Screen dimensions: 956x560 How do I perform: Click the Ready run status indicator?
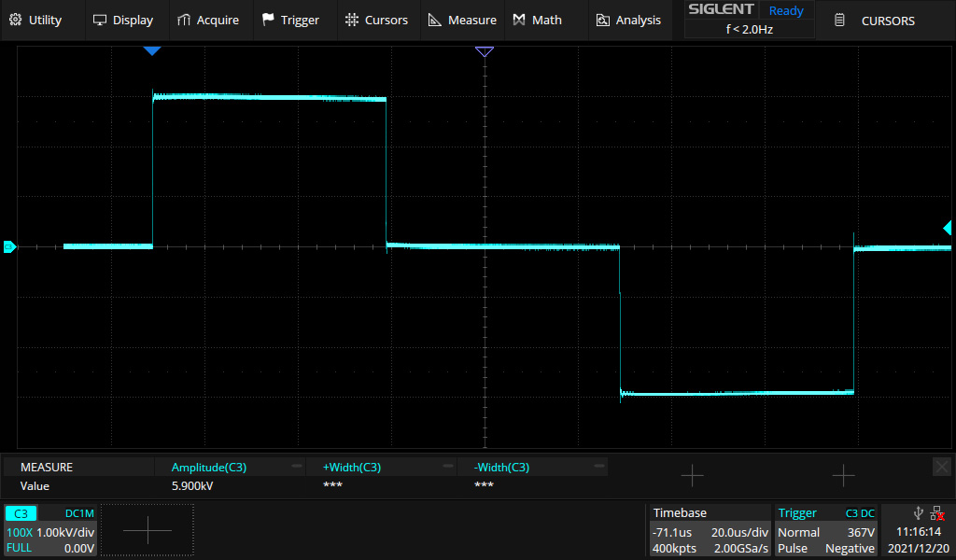786,10
